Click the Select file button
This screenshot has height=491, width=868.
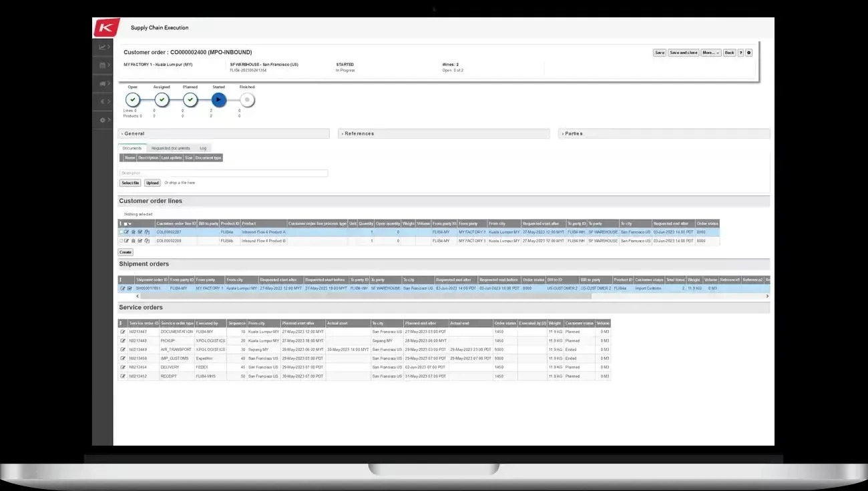click(130, 183)
